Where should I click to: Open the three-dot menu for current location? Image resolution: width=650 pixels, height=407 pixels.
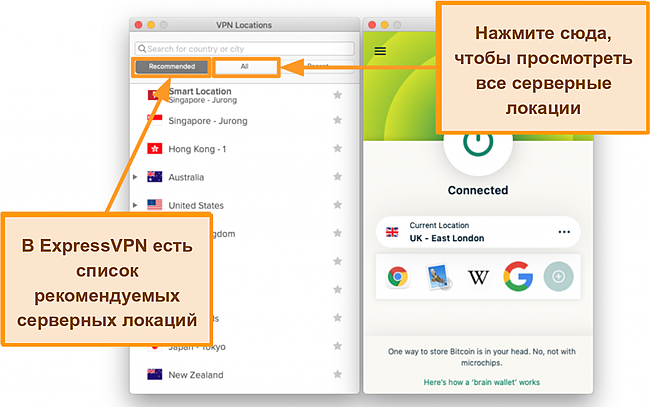564,232
